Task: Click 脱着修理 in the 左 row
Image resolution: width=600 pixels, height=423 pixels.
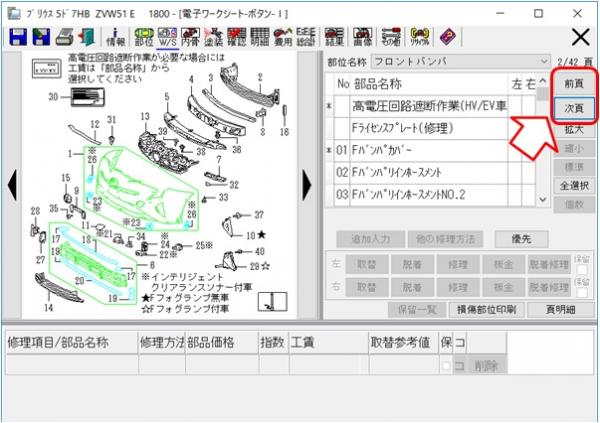Action: tap(549, 265)
